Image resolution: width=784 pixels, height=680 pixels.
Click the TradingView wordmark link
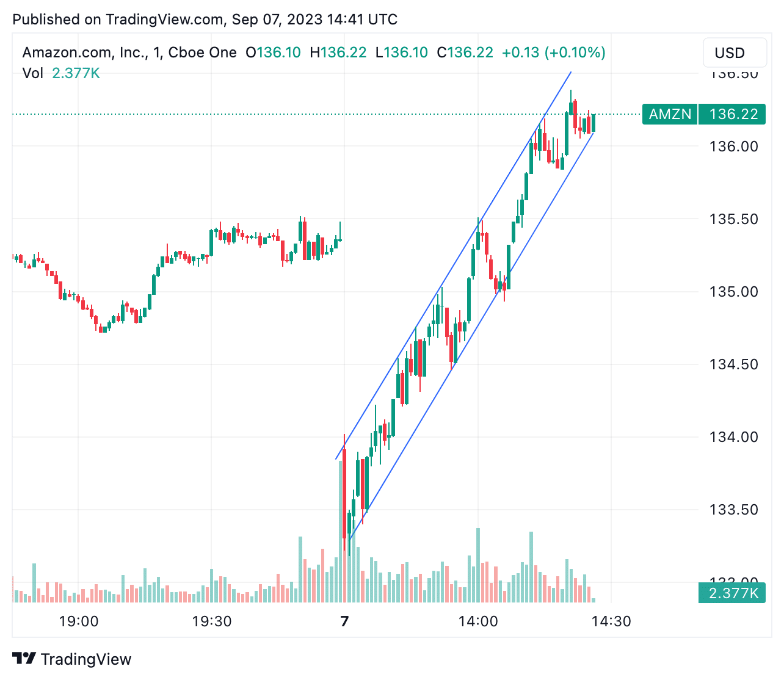[86, 659]
